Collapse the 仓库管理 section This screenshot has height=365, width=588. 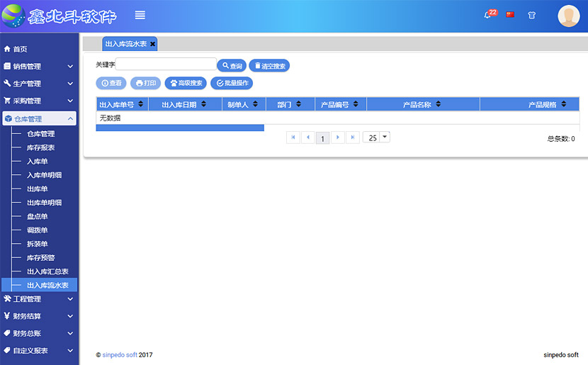[39, 118]
